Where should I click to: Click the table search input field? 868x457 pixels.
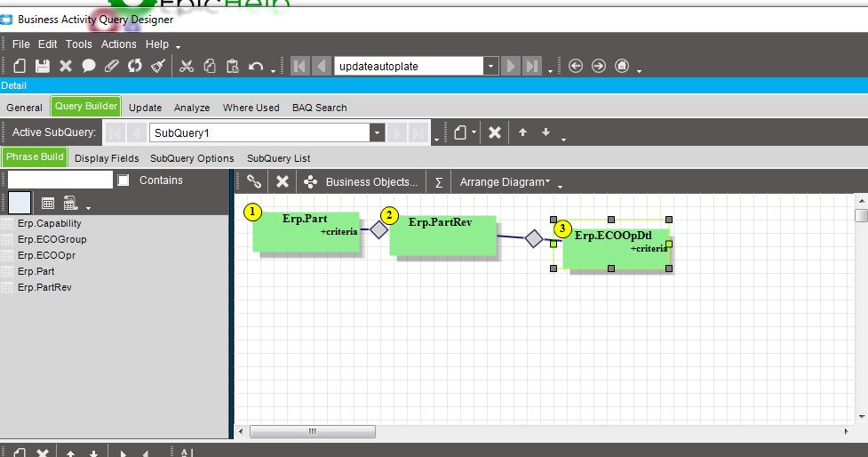coord(60,180)
